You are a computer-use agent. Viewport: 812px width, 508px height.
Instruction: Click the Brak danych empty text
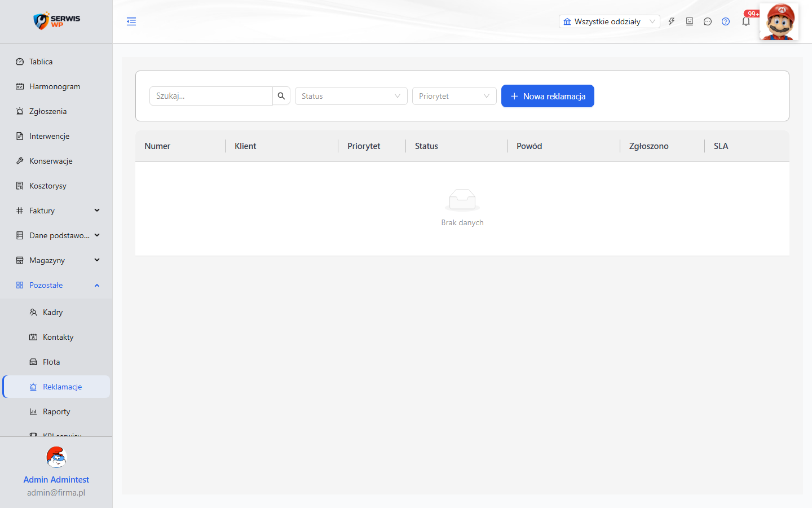point(462,222)
